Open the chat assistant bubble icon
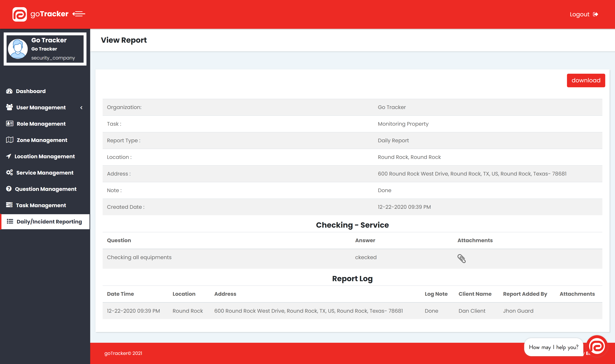 (x=597, y=346)
